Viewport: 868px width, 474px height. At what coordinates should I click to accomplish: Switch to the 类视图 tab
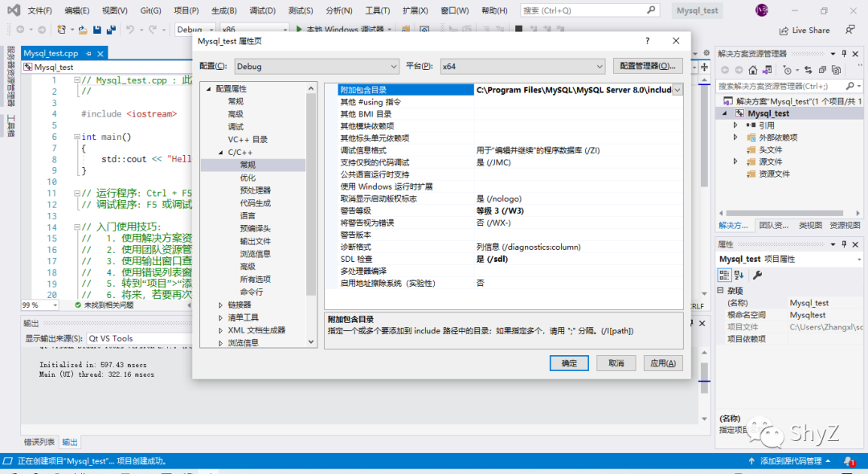click(810, 226)
